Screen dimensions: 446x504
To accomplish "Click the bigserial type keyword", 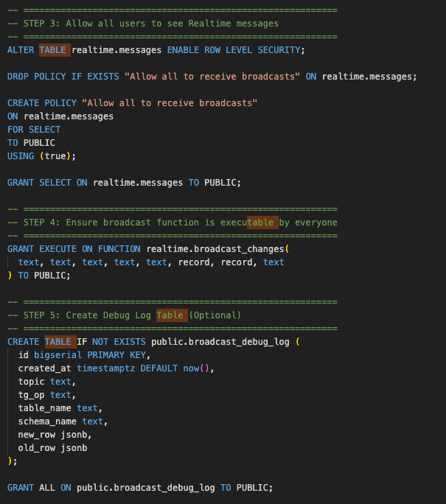I will (60, 354).
